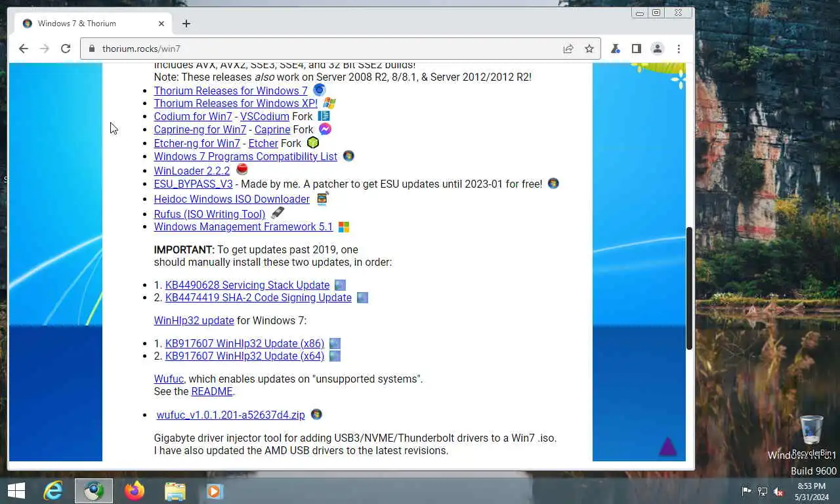Image resolution: width=840 pixels, height=504 pixels.
Task: Open the media player taskbar icon
Action: pyautogui.click(x=215, y=491)
